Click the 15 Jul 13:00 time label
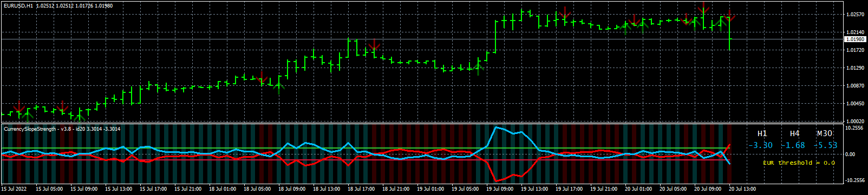 pos(119,189)
